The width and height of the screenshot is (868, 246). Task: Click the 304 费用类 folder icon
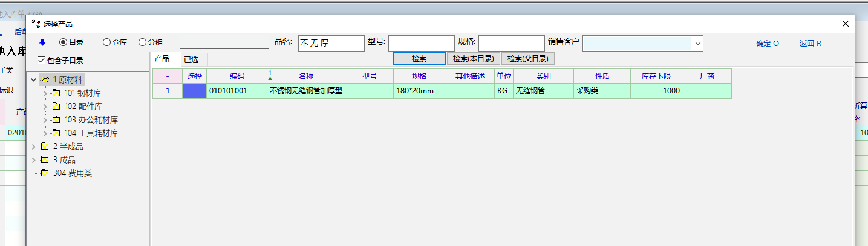pyautogui.click(x=45, y=173)
